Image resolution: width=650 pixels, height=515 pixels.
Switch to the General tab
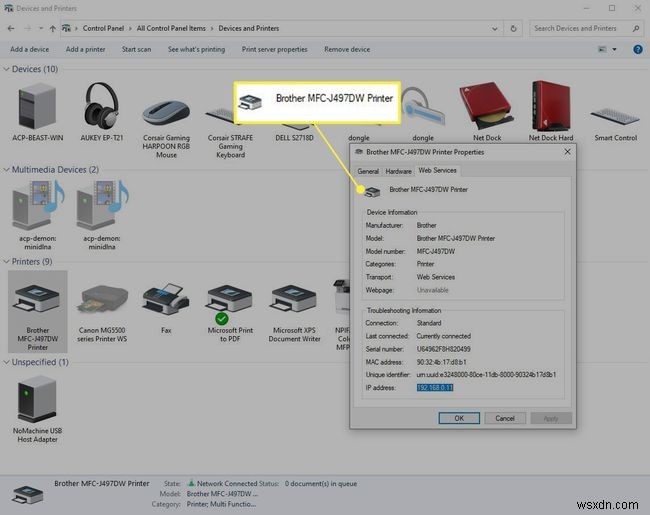(x=368, y=171)
